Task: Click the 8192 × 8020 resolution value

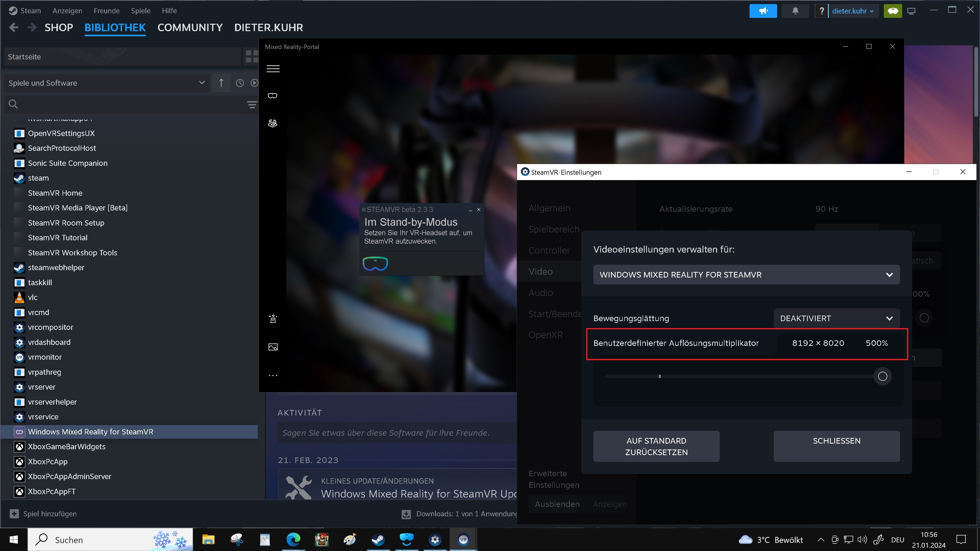Action: [818, 343]
